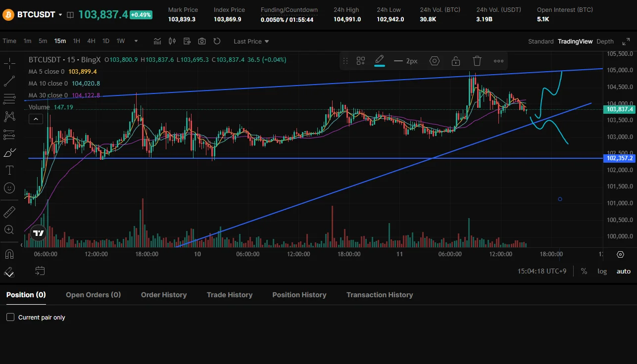
Task: Open the Trade History tab
Action: [x=230, y=295]
